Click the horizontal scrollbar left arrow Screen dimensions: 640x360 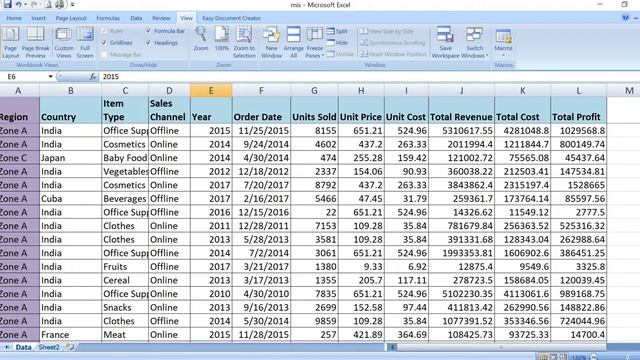(x=392, y=347)
